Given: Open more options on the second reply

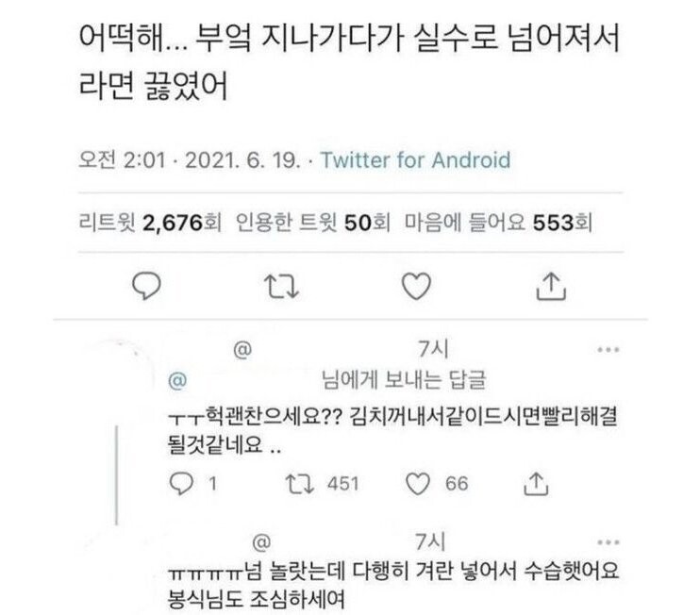Looking at the screenshot, I should pos(608,541).
